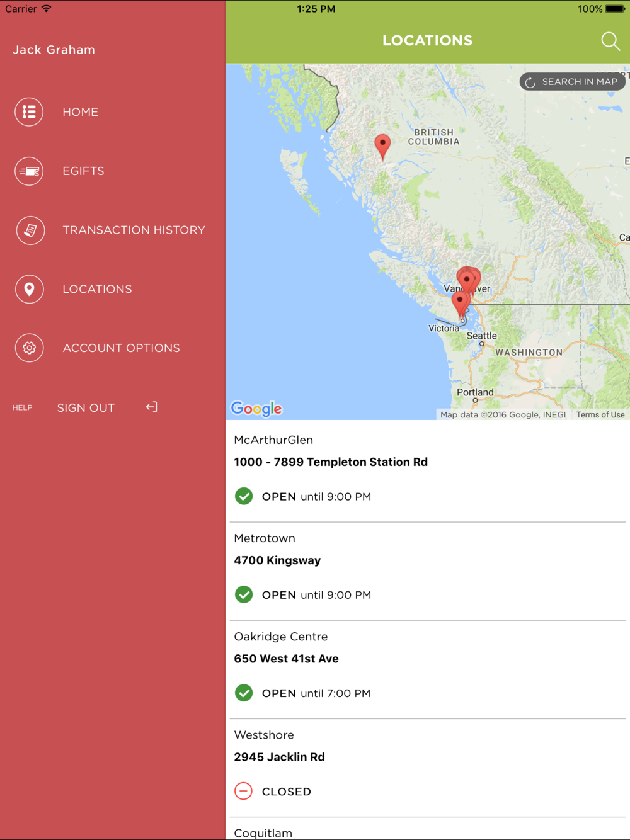
Task: Open Metrotown location entry
Action: (427, 571)
